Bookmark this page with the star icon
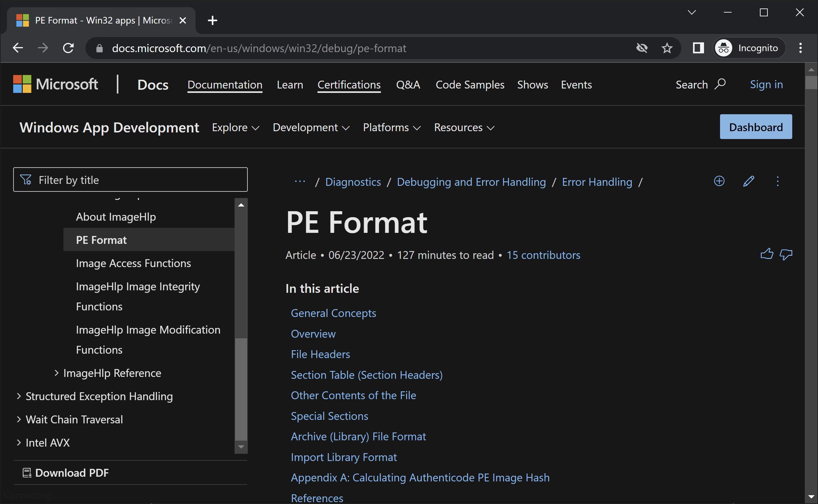 [667, 48]
